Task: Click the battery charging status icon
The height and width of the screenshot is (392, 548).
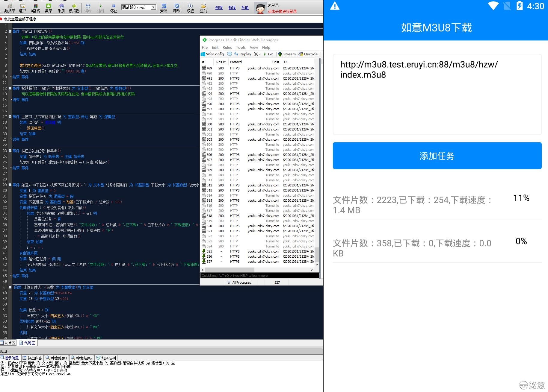Action: pyautogui.click(x=520, y=6)
